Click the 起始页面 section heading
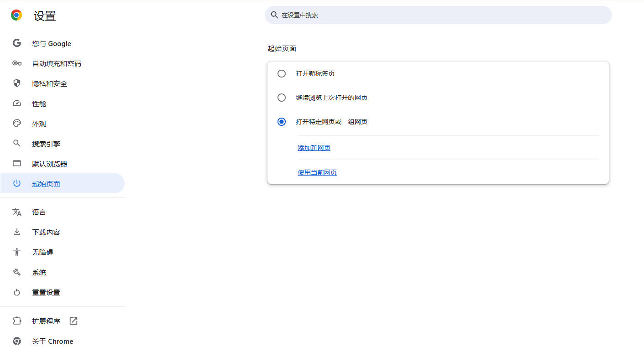The height and width of the screenshot is (362, 644). (x=282, y=48)
